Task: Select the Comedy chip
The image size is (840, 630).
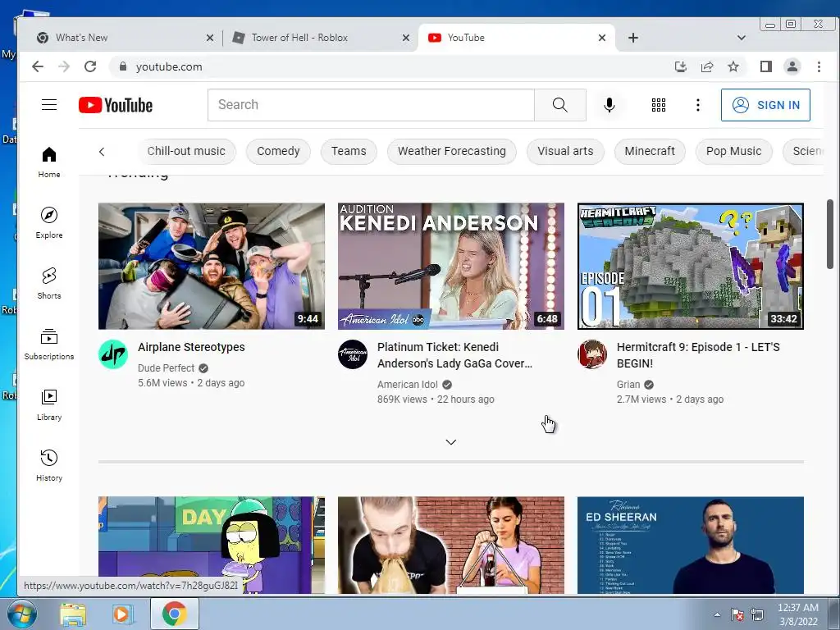Action: pos(278,151)
